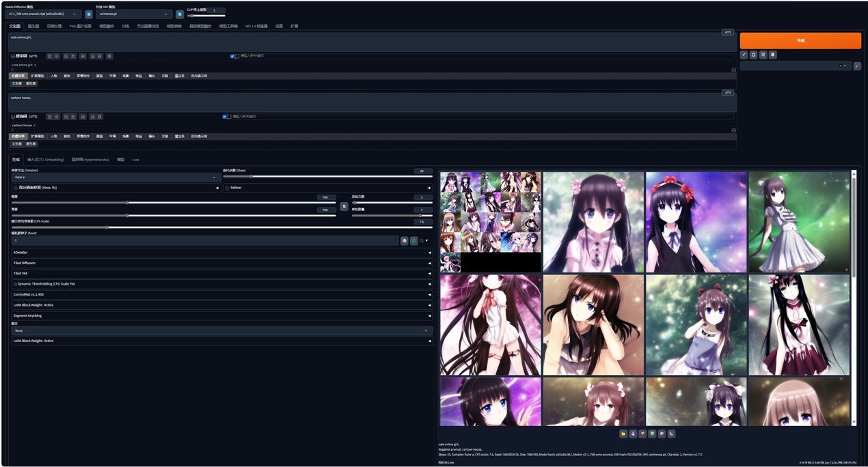This screenshot has width=868, height=467.
Task: Switch to the 图生图 tab
Action: pyautogui.click(x=33, y=26)
